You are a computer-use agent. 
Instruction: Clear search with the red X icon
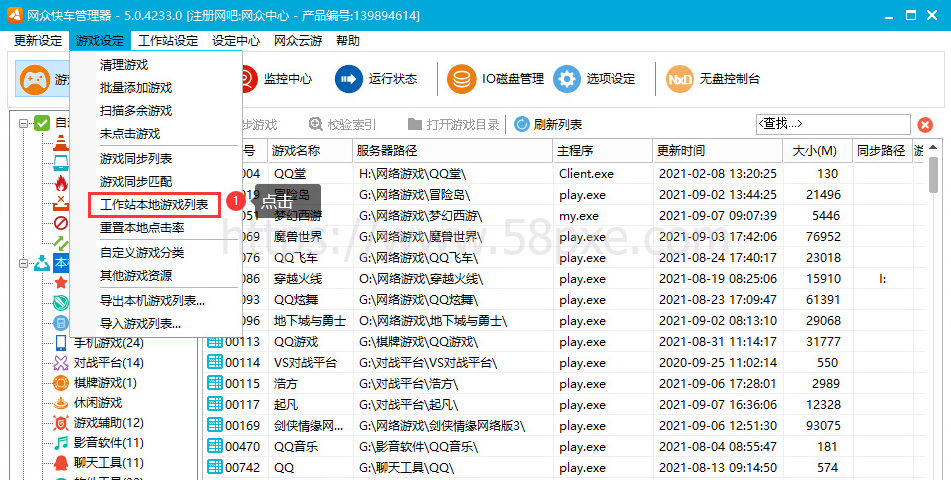925,125
